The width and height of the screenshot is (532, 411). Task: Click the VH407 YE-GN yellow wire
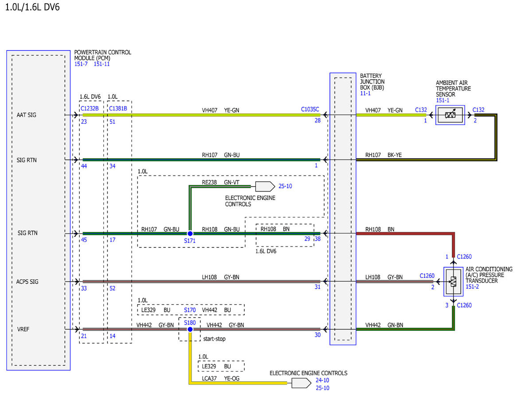(201, 115)
